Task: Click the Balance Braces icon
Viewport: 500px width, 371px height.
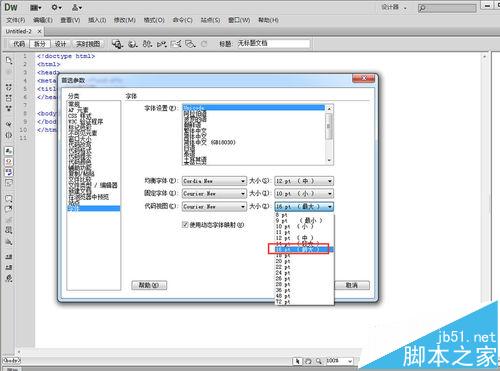Action: 9,135
